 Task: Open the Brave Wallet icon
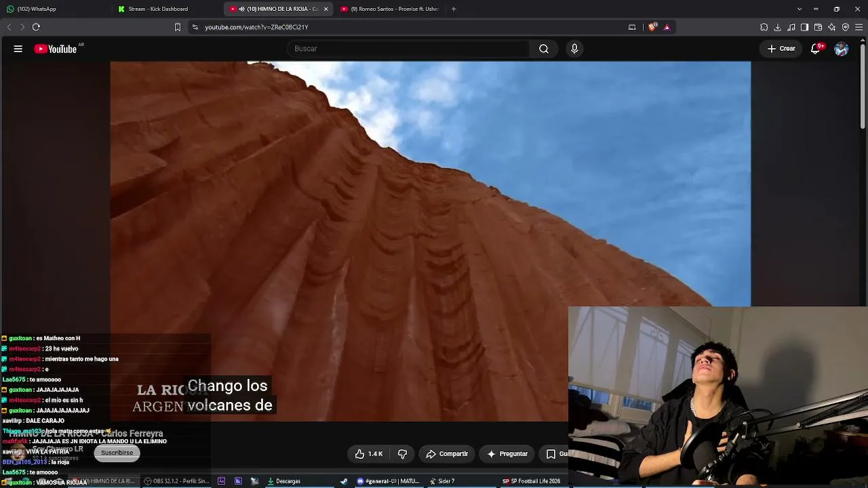(x=818, y=27)
